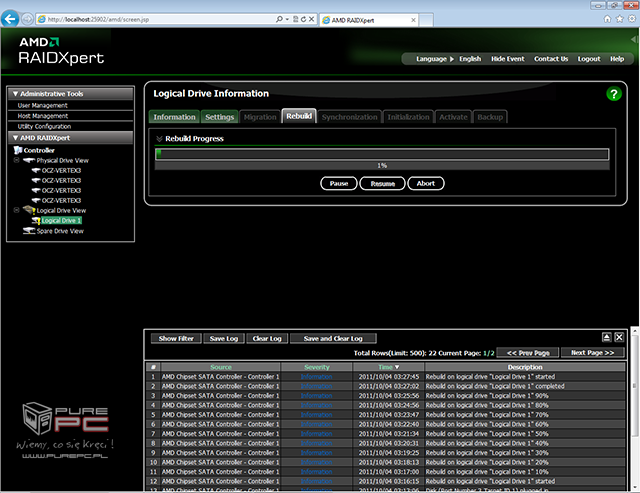Click the refresh icon in address bar
640x493 pixels.
point(303,19)
